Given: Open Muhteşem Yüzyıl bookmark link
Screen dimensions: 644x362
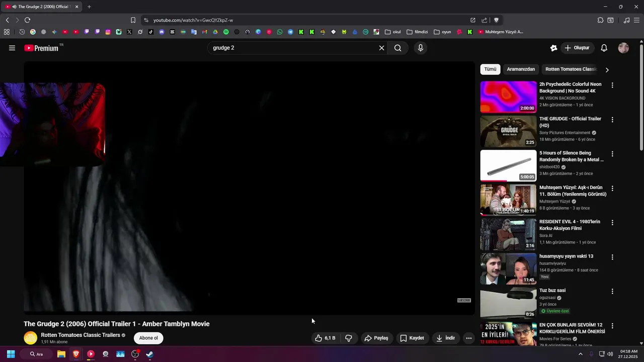Looking at the screenshot, I should point(501,32).
